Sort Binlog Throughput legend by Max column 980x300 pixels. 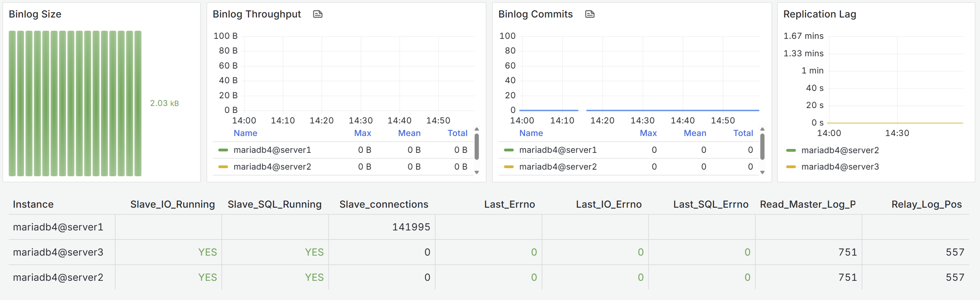[x=362, y=133]
